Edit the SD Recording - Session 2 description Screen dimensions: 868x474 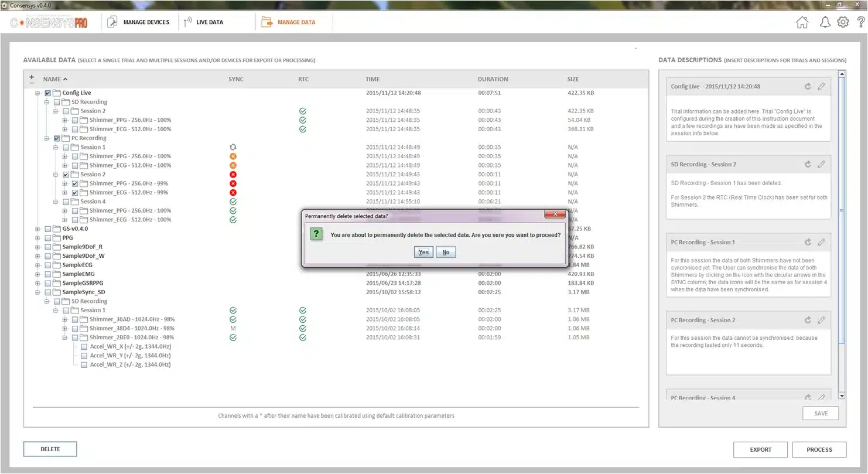(x=821, y=164)
